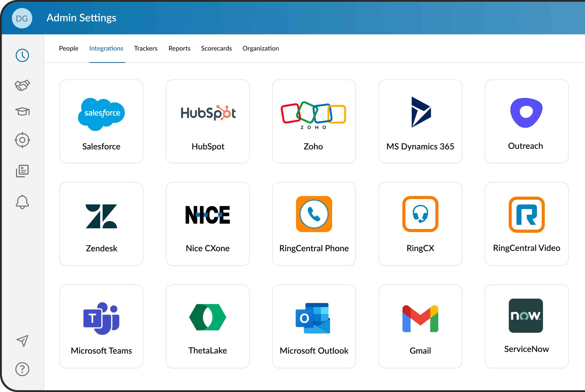Screen dimensions: 585x392
Task: Go to the Scorecards tab
Action: pos(216,48)
